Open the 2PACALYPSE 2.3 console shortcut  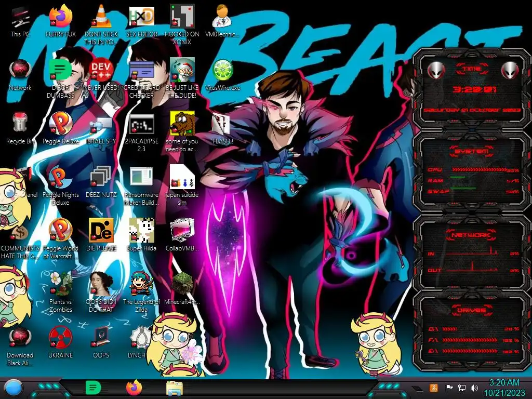tap(141, 132)
